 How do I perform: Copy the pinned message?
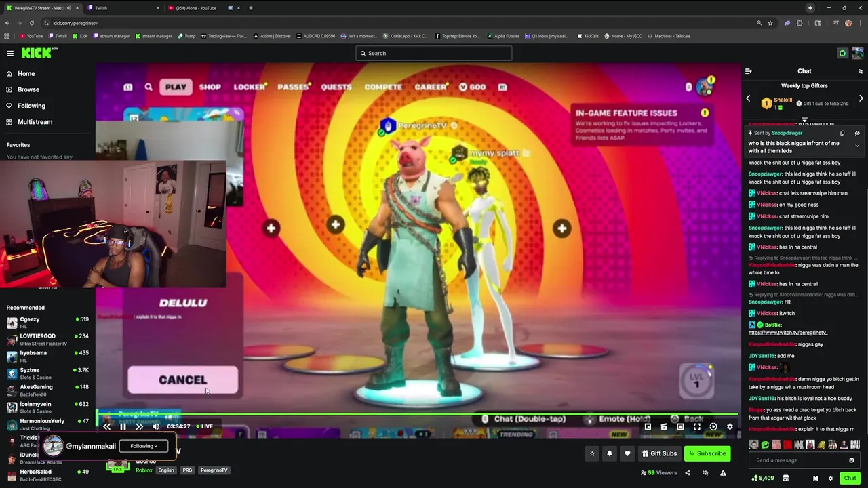click(x=843, y=133)
